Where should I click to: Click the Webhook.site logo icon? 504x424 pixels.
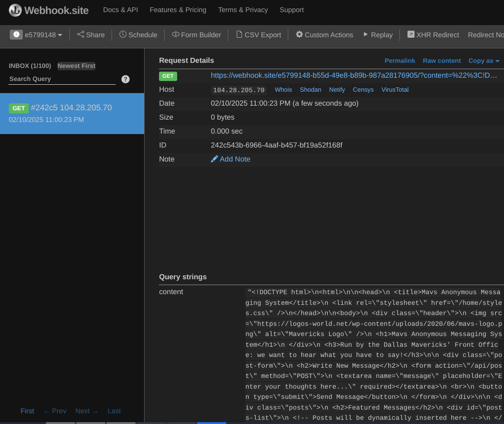[15, 10]
